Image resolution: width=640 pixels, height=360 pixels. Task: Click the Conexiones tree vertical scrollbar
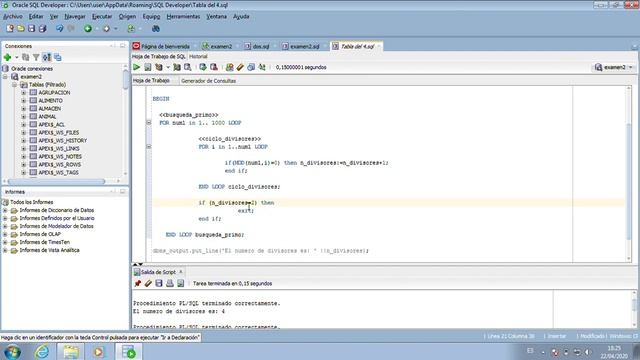pyautogui.click(x=126, y=80)
